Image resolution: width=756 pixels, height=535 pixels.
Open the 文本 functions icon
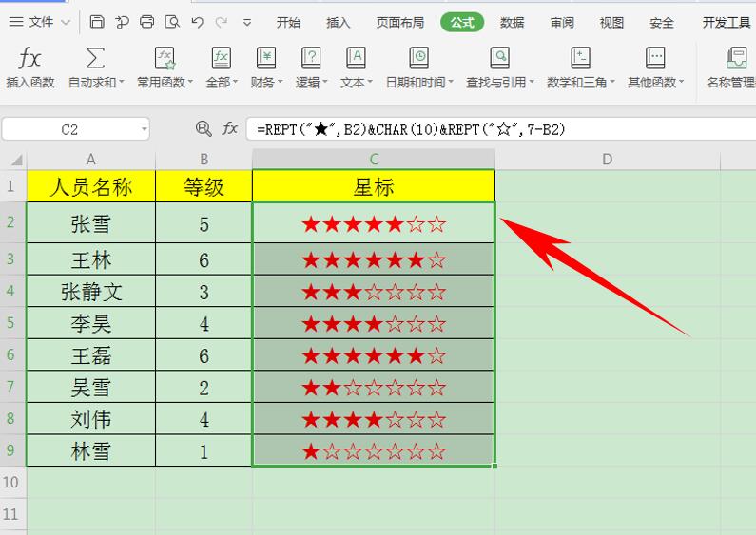tap(356, 58)
